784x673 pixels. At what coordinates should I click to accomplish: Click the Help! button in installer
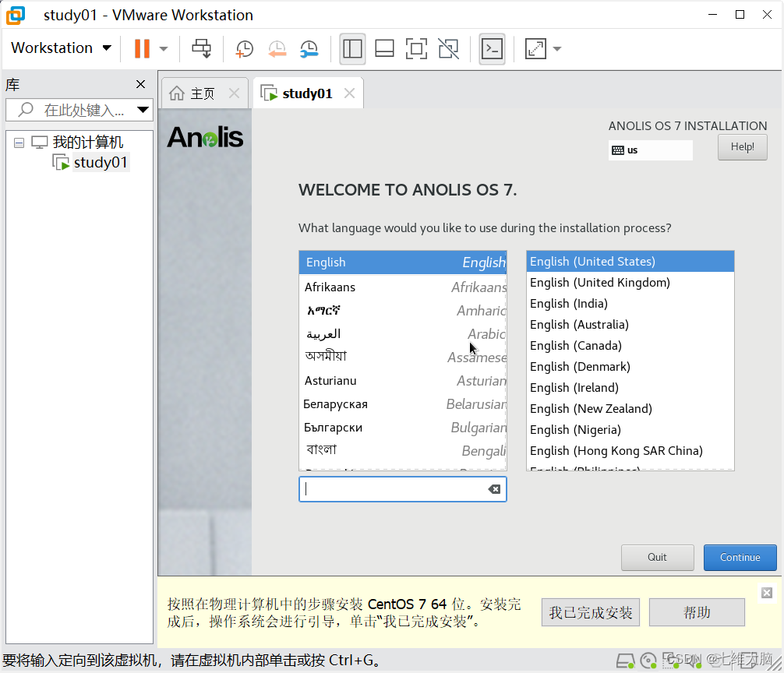pyautogui.click(x=742, y=147)
